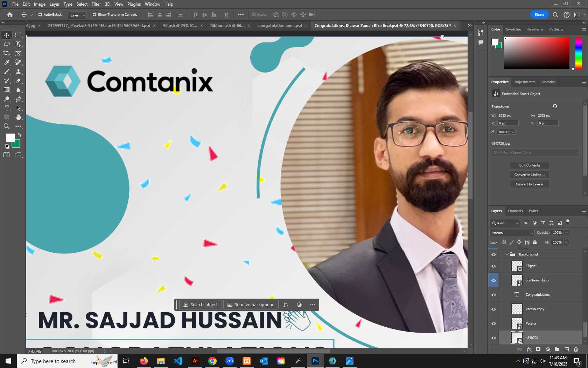Image resolution: width=588 pixels, height=368 pixels.
Task: Hide the 4840720 layer
Action: (x=493, y=338)
